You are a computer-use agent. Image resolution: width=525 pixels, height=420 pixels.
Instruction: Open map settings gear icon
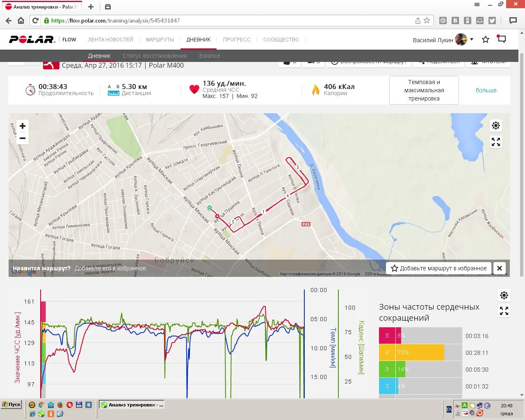point(496,126)
